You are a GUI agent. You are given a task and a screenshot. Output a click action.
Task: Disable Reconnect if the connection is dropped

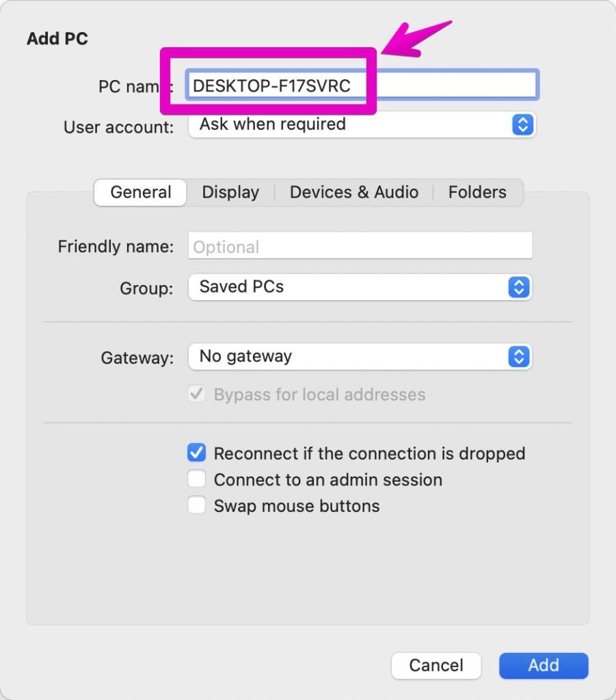197,453
